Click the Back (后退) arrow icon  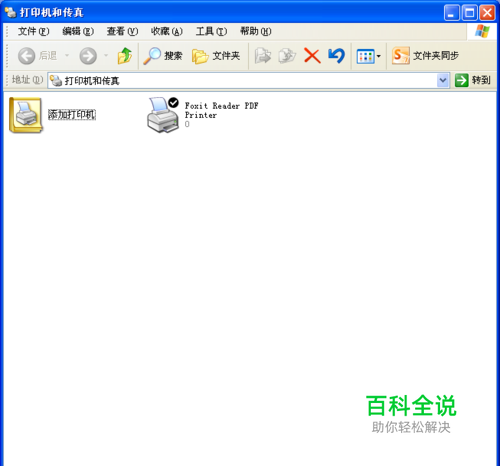click(26, 56)
